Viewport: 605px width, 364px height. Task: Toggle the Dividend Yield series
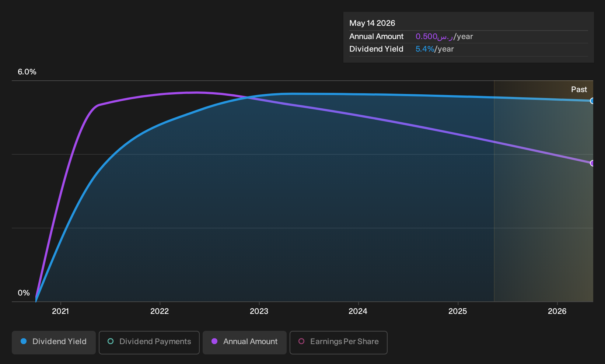[x=54, y=342]
